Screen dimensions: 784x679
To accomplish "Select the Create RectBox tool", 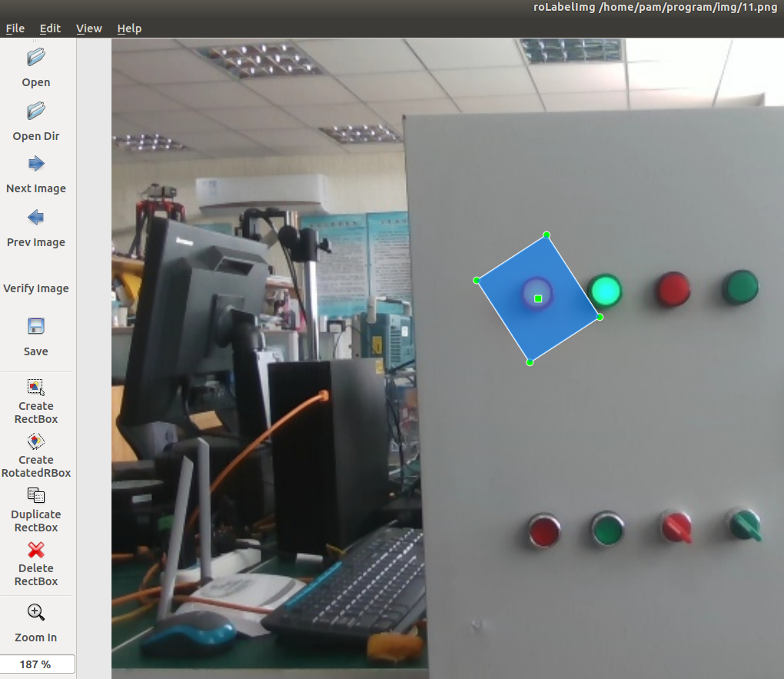I will click(36, 388).
